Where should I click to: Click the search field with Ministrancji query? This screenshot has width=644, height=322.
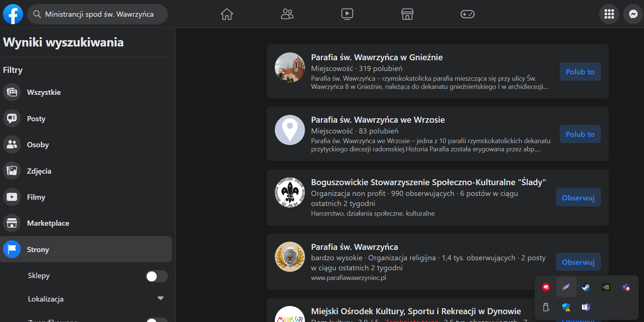[99, 14]
